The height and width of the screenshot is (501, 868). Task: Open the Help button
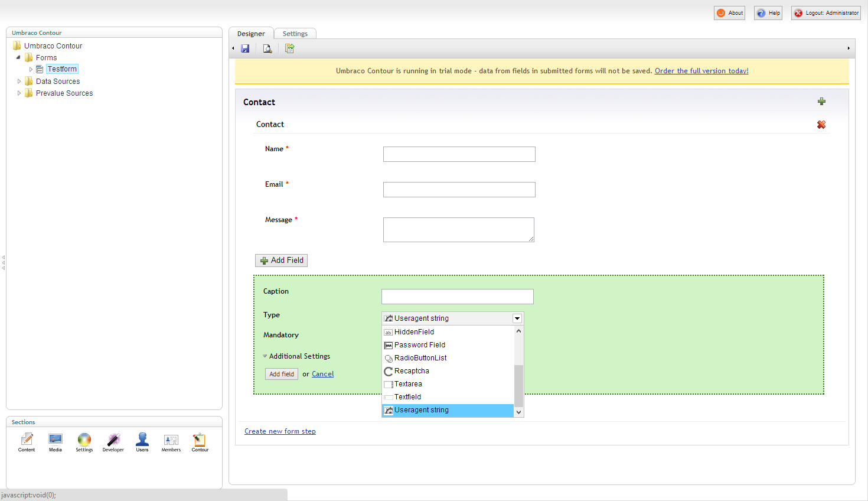(x=768, y=13)
